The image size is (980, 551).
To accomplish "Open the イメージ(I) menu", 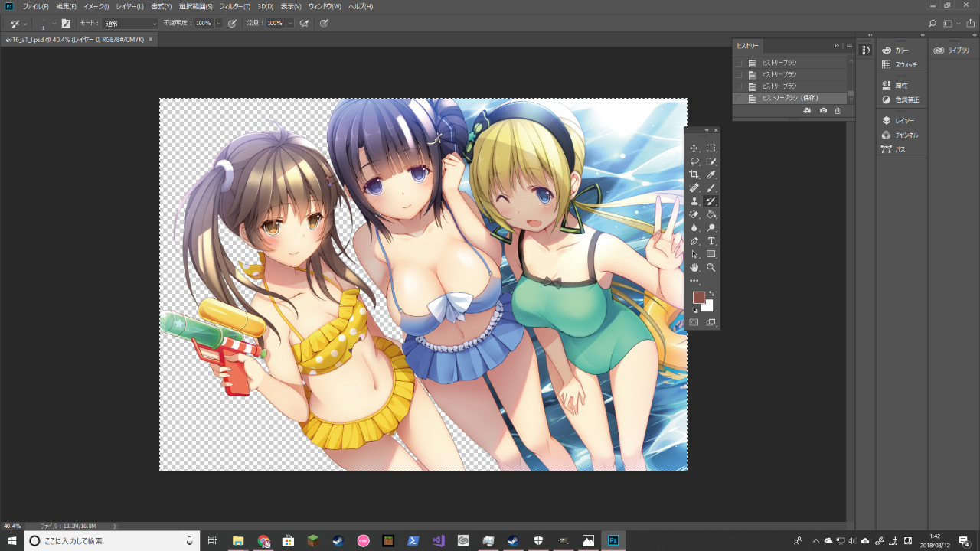I will pyautogui.click(x=96, y=6).
